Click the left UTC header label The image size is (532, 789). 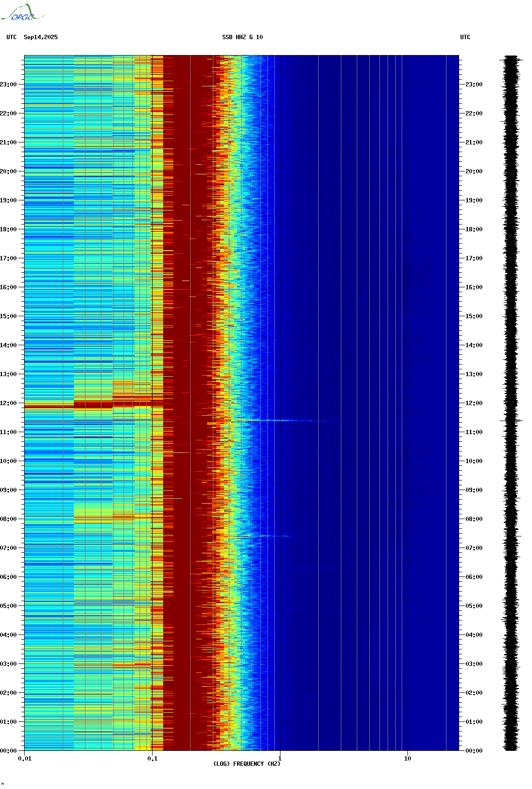point(12,37)
